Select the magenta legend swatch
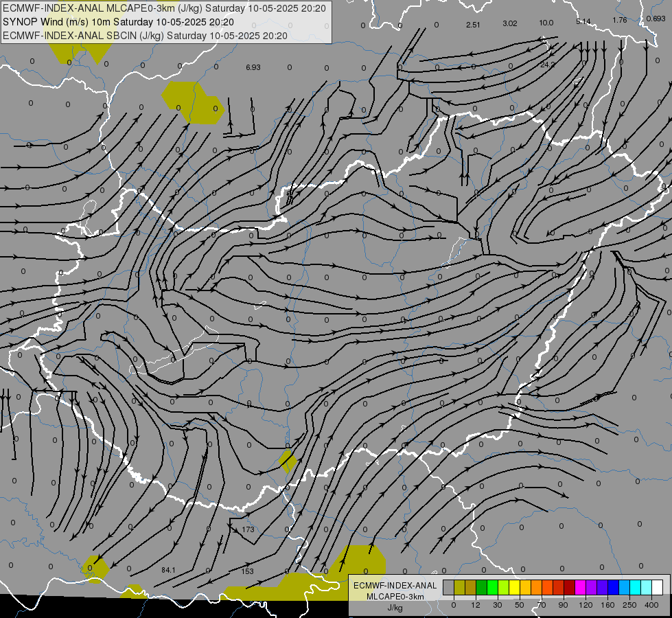 coord(581,588)
